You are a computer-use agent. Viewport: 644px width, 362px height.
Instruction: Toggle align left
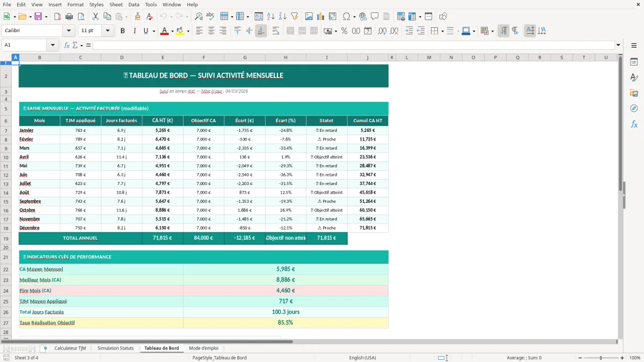[x=200, y=31]
